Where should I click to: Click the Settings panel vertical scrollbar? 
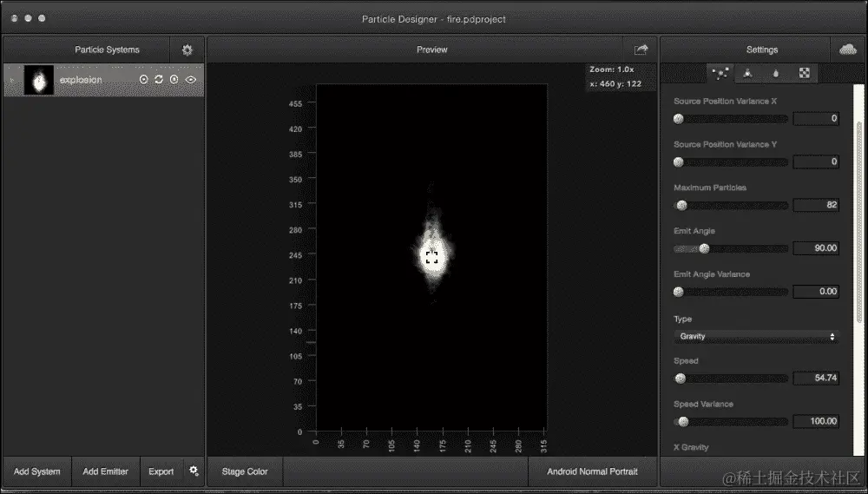coord(859,221)
